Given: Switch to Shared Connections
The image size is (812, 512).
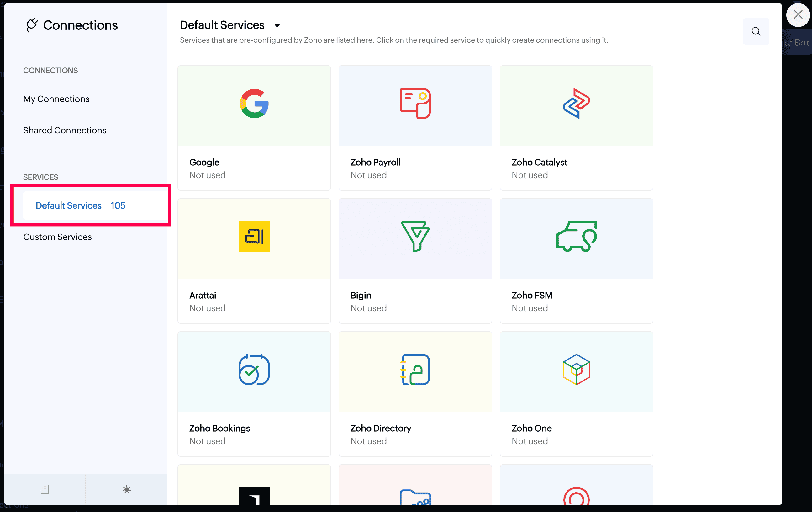Looking at the screenshot, I should [65, 130].
